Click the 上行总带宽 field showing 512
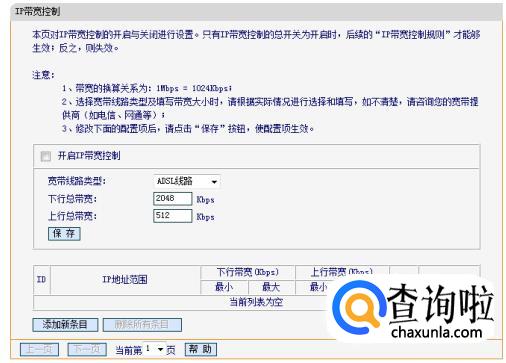The image size is (506, 363). [x=172, y=216]
